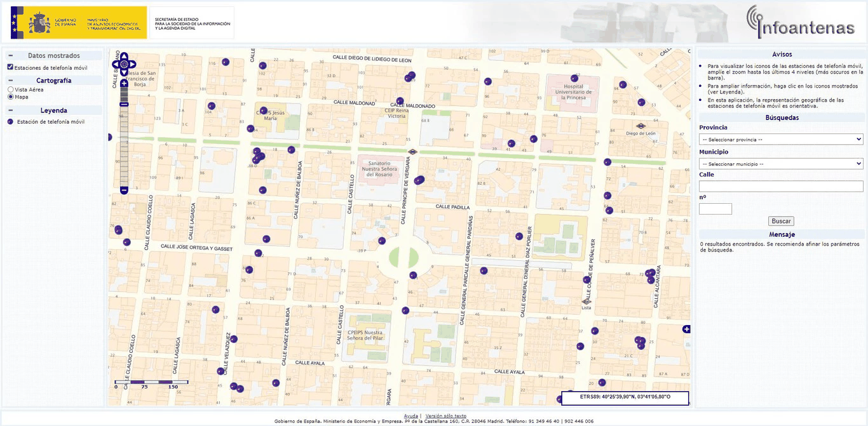868x426 pixels.
Task: Click the dark upper zoom bar levels
Action: [124, 94]
